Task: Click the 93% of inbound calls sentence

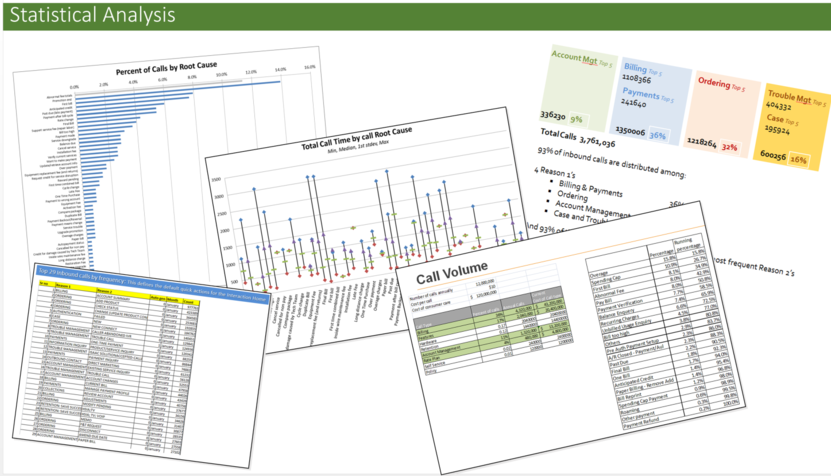Action: [612, 162]
